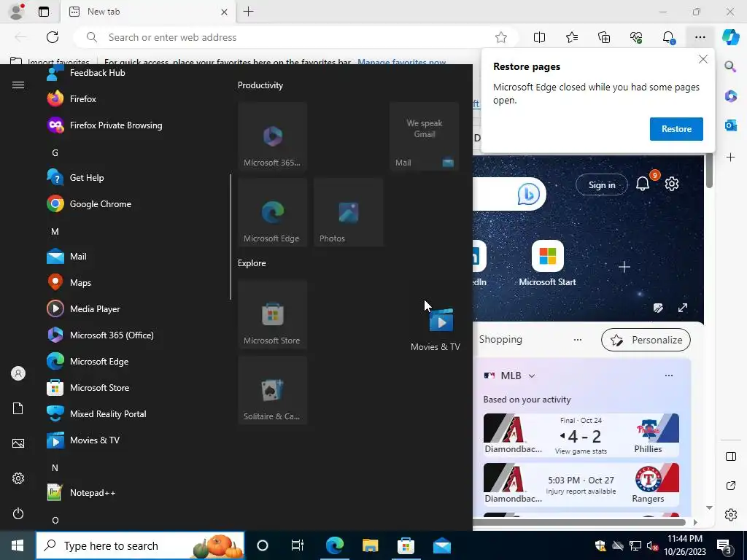Open the Edge Favorites hub
747x560 pixels.
tap(572, 38)
